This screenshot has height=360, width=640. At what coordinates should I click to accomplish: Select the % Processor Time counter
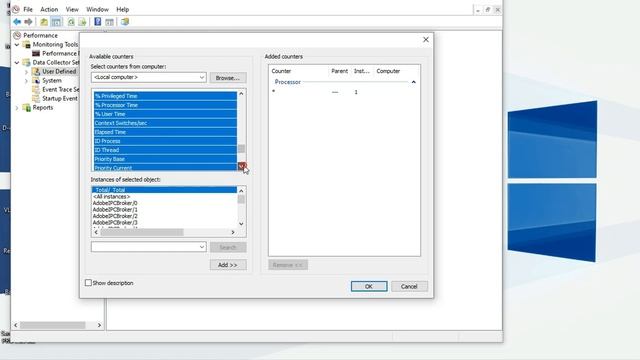[x=165, y=105]
